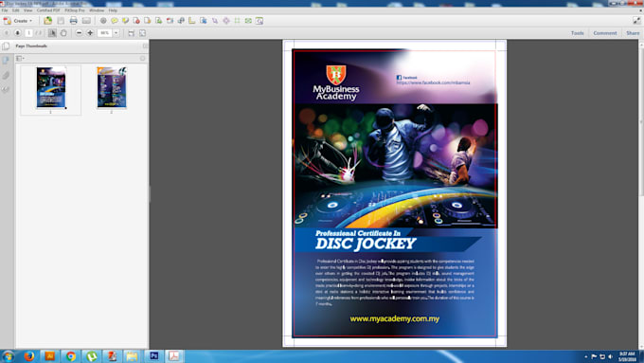
Task: Open the Tools pane
Action: (577, 33)
